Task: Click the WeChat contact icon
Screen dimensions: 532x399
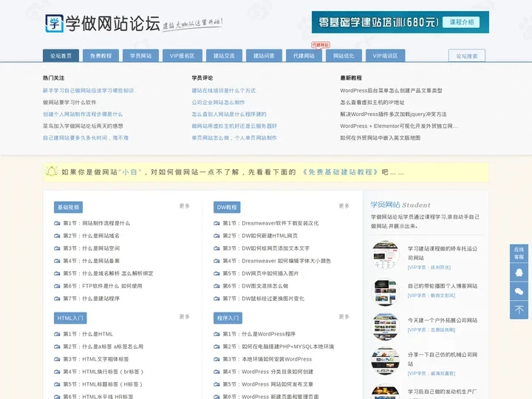Action: pyautogui.click(x=519, y=291)
